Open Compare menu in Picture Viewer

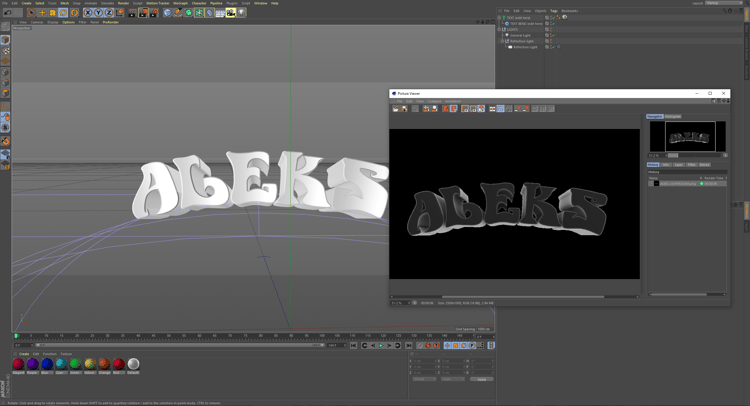[x=434, y=101]
